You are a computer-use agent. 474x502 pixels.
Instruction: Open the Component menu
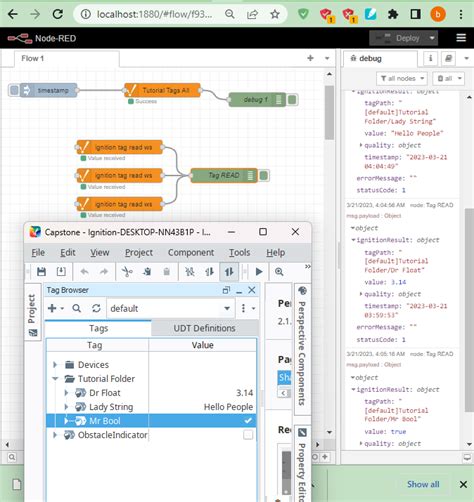click(x=191, y=253)
